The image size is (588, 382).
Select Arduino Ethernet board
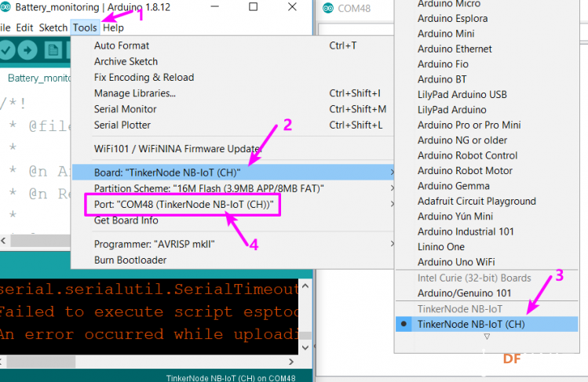[487, 49]
